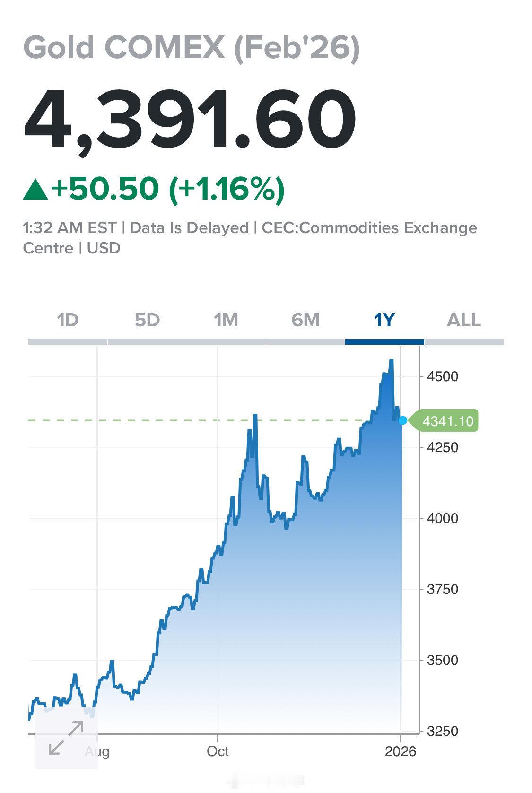Show the ALL time range chart
Viewport: 532px width, 793px height.
(x=464, y=320)
